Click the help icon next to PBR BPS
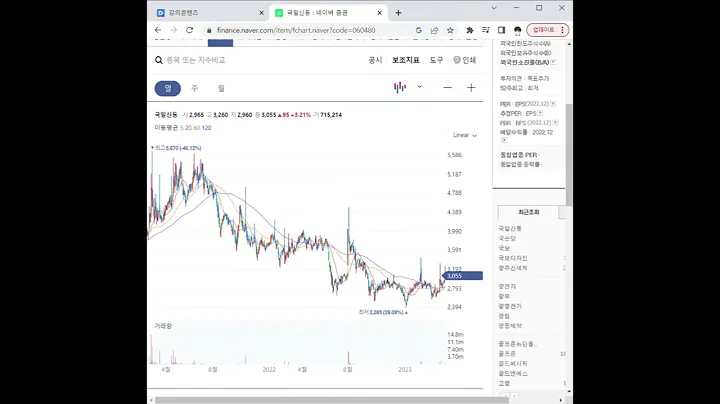The image size is (720, 404). 555,123
